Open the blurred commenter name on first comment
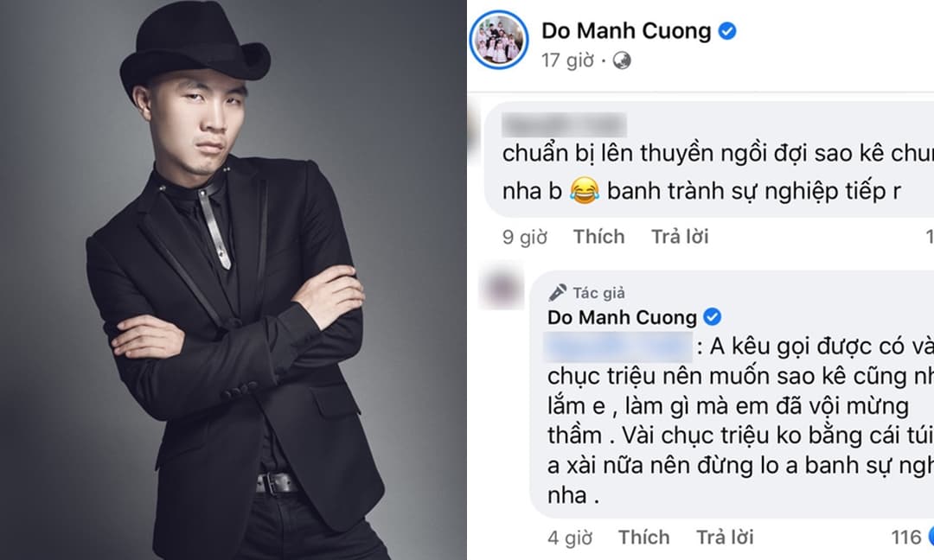The image size is (934, 560). [x=564, y=125]
